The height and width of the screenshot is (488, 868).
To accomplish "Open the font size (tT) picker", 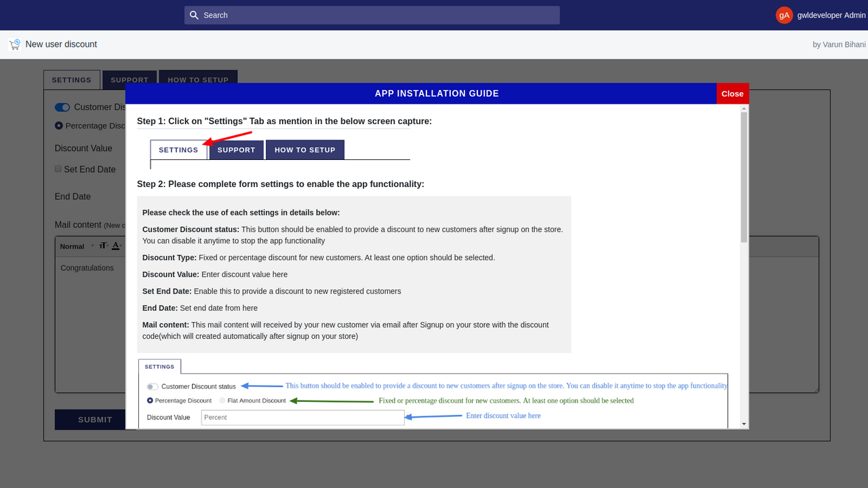I will tap(104, 245).
